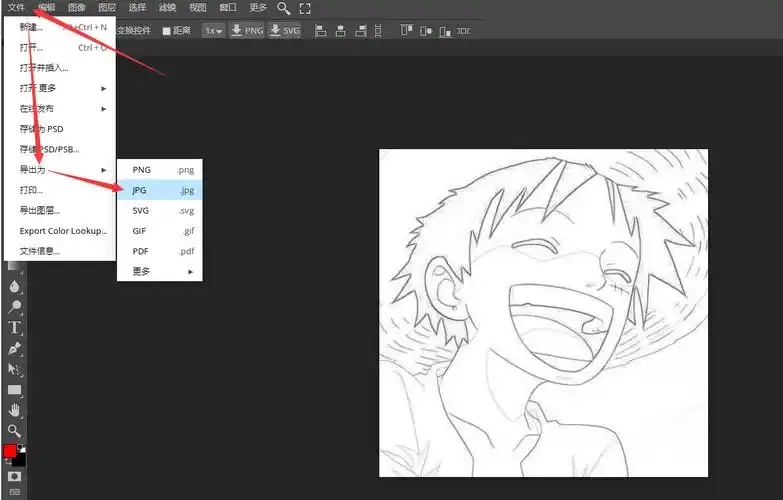
Task: Toggle fullscreen mode icon in menu bar
Action: coord(305,8)
